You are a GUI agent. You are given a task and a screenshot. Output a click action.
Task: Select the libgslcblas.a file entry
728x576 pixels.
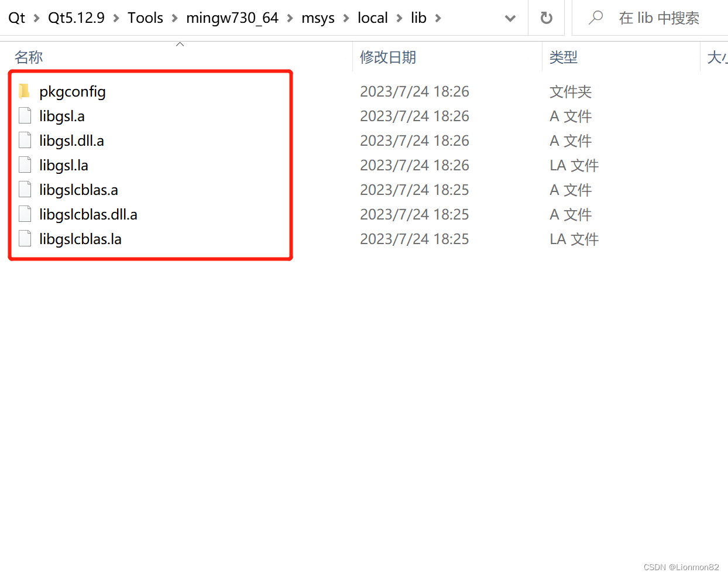click(x=79, y=189)
